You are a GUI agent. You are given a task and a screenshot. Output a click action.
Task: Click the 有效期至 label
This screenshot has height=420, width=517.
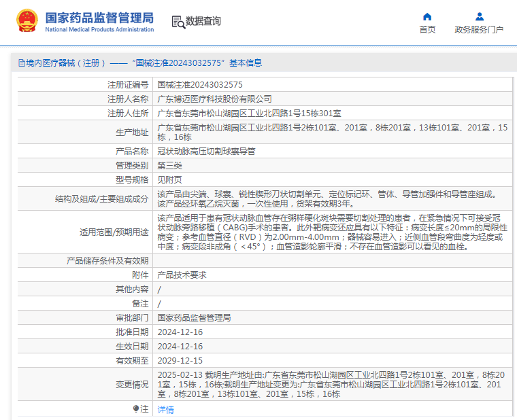click(132, 361)
